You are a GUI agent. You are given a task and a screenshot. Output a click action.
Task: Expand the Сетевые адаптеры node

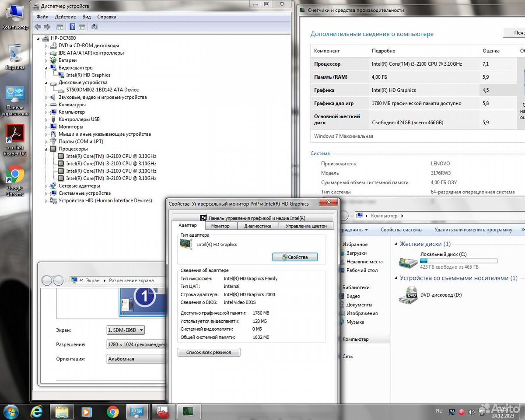pyautogui.click(x=46, y=186)
